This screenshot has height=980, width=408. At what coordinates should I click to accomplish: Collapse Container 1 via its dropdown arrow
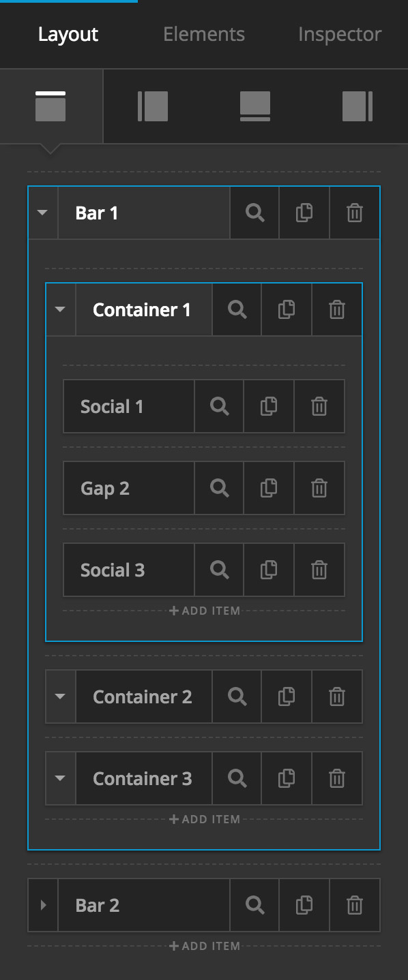60,309
